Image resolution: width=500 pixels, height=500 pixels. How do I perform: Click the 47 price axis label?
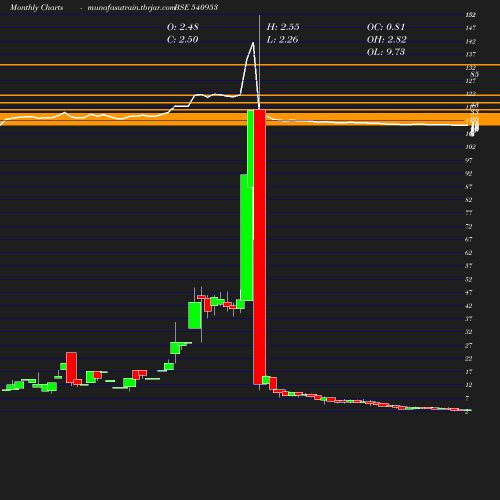[469, 292]
